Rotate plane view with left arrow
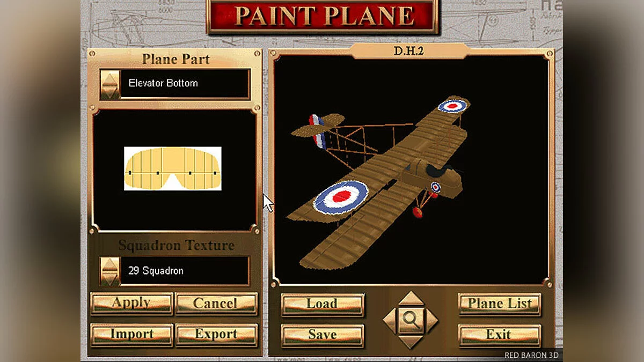Screen dimensions: 644x362 coord(390,320)
